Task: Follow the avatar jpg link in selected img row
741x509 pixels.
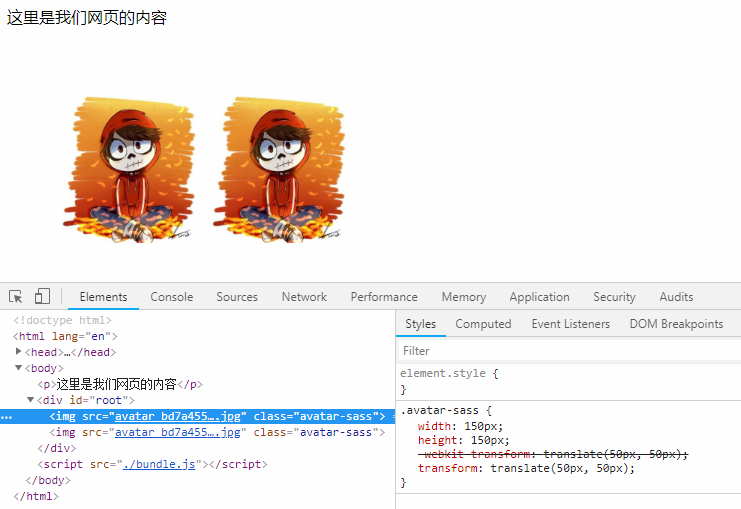Action: 178,416
